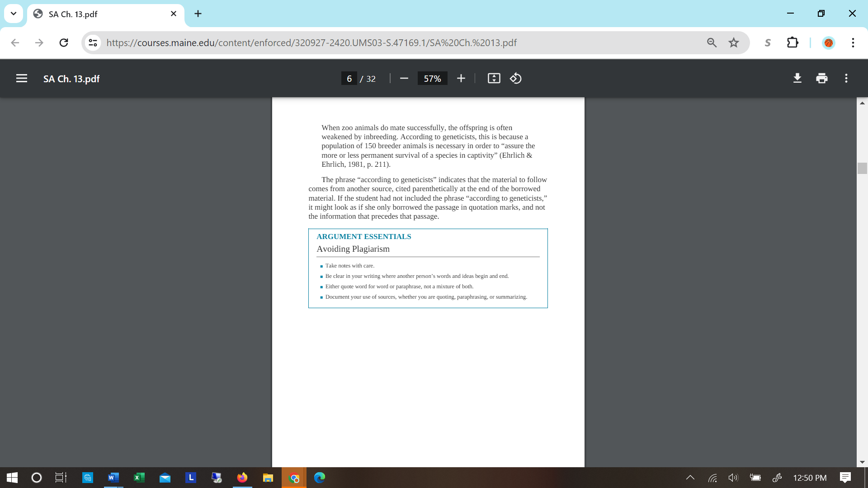868x488 pixels.
Task: Reload the current page
Action: pyautogui.click(x=64, y=42)
